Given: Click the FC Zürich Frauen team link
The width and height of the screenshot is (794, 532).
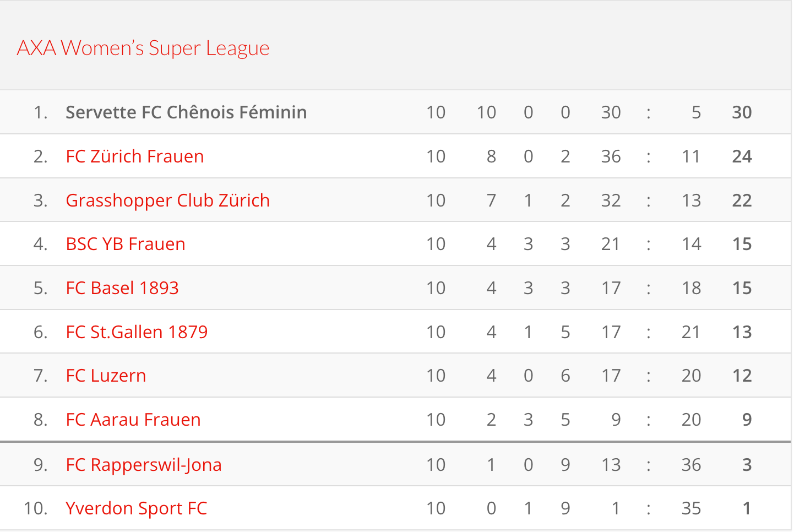Looking at the screenshot, I should point(135,156).
